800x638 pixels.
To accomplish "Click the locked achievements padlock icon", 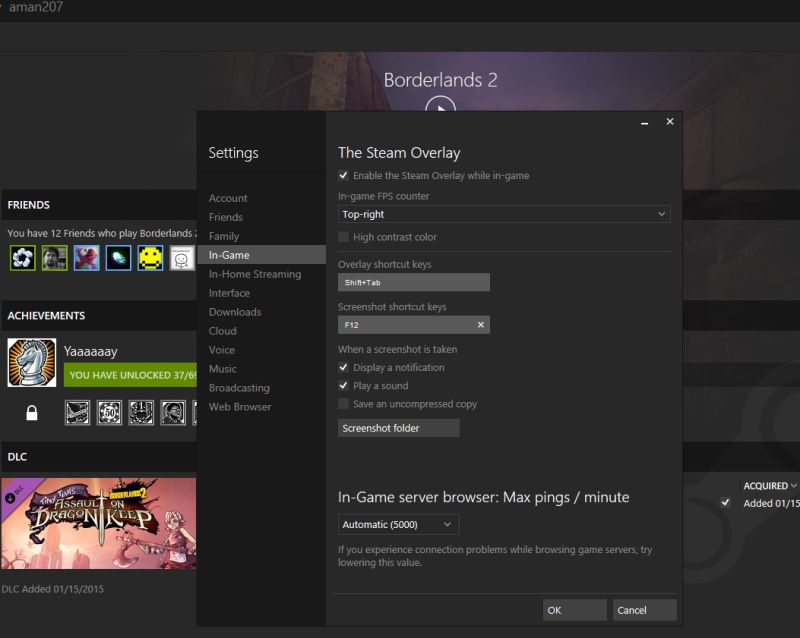I will 32,412.
